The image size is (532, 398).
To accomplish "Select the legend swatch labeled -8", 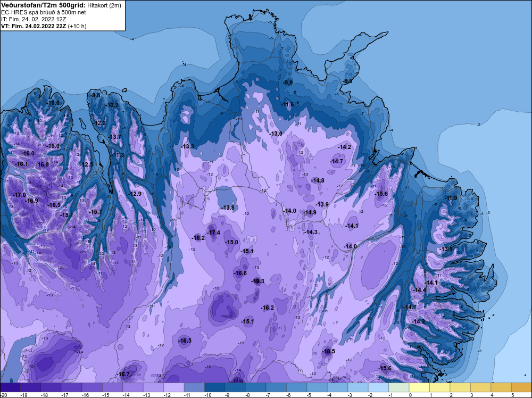I will pyautogui.click(x=256, y=387).
